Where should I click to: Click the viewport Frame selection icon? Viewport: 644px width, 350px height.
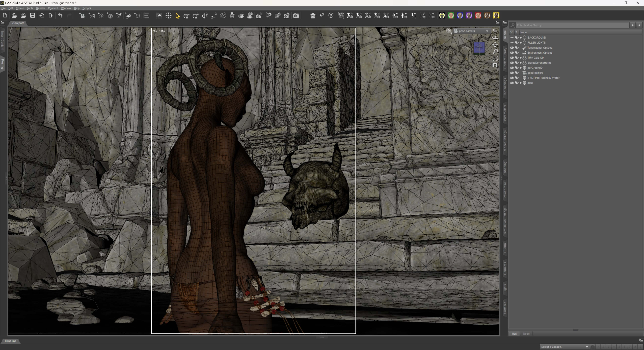point(495,58)
